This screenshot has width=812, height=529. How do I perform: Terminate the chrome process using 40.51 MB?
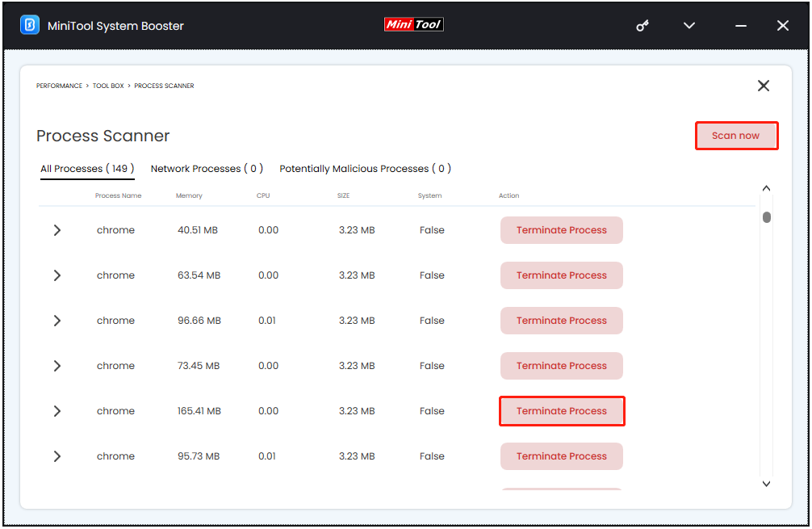point(561,230)
